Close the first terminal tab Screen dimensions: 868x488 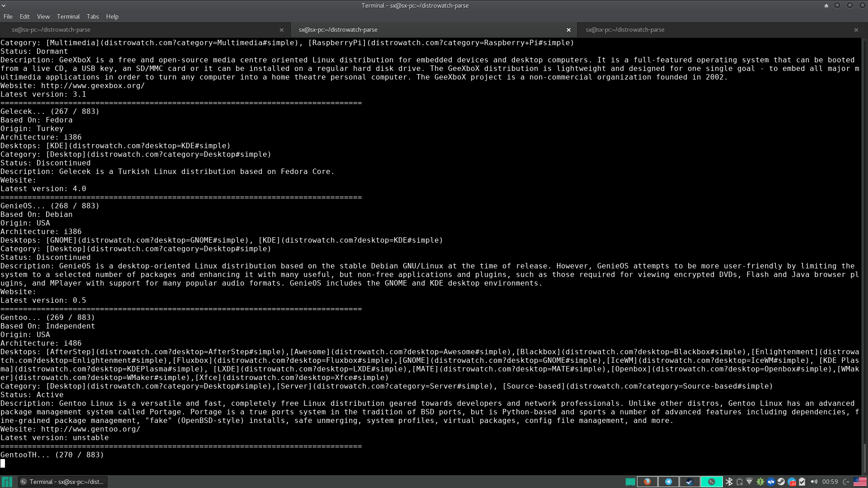click(282, 30)
